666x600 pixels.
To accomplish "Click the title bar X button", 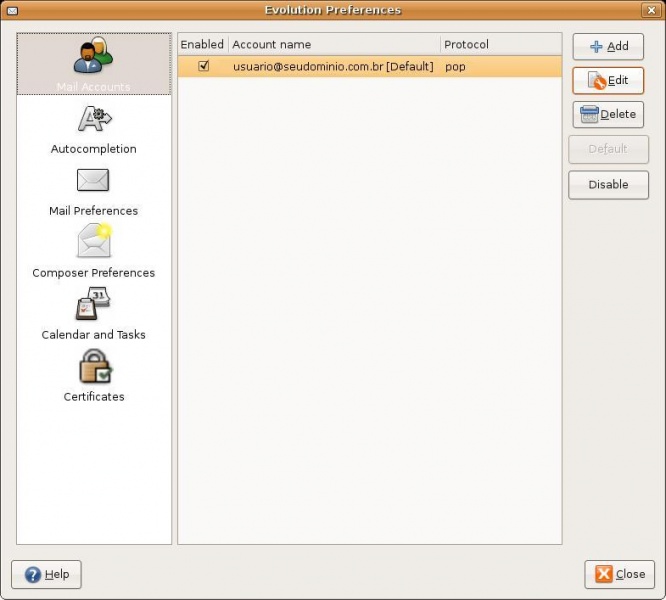I will pos(652,10).
